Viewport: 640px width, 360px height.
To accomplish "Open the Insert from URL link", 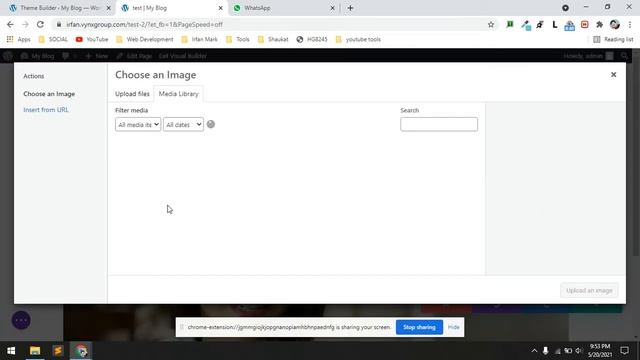I will [x=46, y=110].
